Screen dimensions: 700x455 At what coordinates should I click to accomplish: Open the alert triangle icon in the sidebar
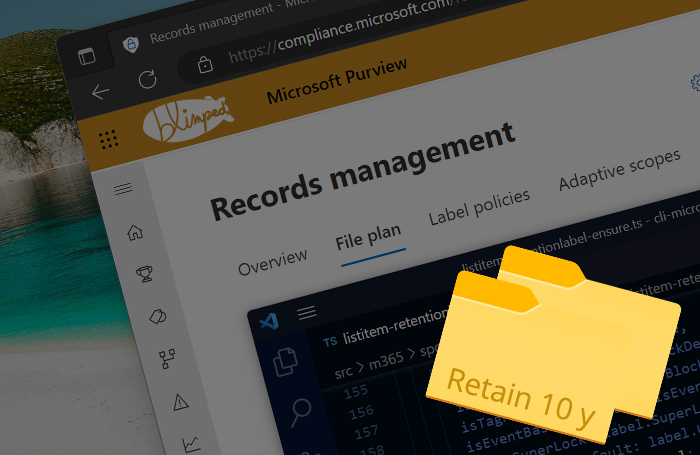[181, 402]
